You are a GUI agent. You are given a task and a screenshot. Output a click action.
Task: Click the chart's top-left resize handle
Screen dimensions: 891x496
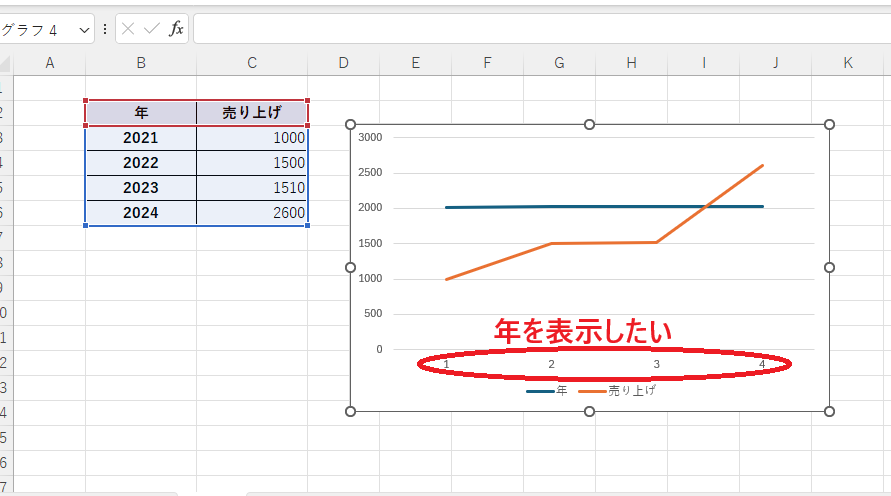pyautogui.click(x=351, y=124)
